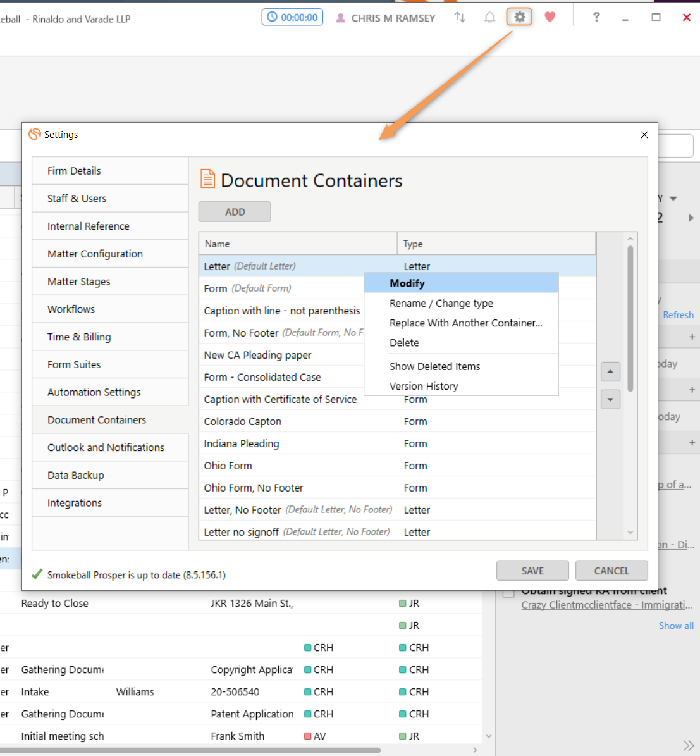
Task: Go to Time & Billing settings
Action: pyautogui.click(x=110, y=337)
